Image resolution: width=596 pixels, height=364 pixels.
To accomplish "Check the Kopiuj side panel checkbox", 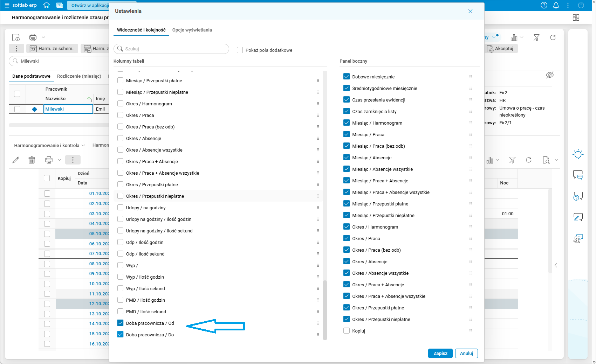I will [x=347, y=331].
